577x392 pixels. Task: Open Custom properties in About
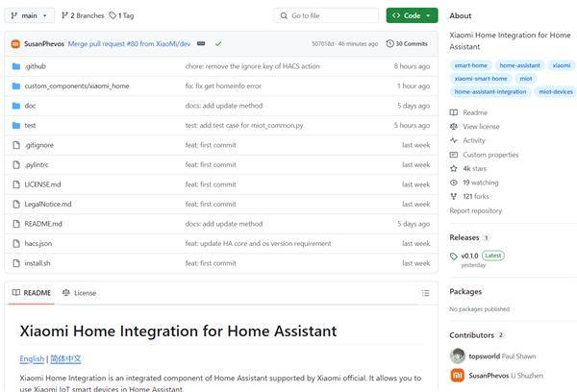pyautogui.click(x=490, y=155)
